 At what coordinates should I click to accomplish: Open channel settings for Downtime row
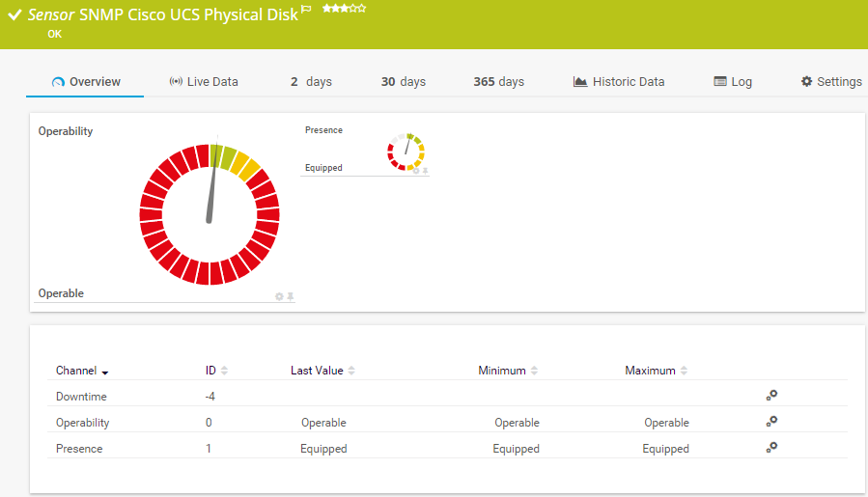point(771,395)
